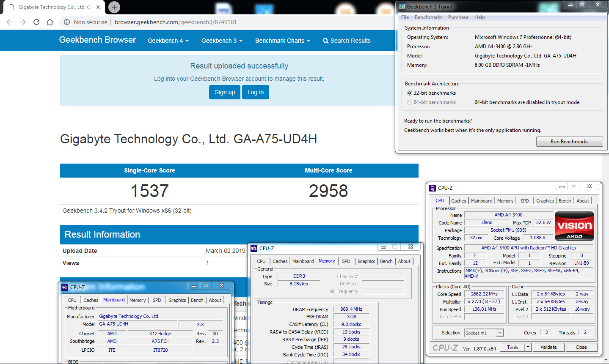
Task: Select Caches tab in Mainboard CPU-Z window
Action: (91, 300)
